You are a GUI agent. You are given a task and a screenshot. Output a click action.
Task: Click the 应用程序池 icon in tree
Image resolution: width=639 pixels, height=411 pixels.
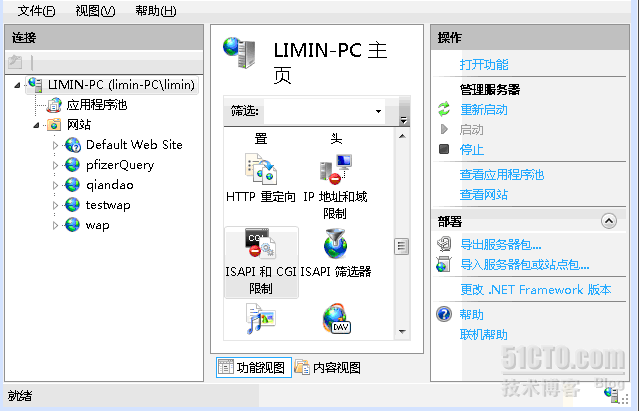click(54, 105)
